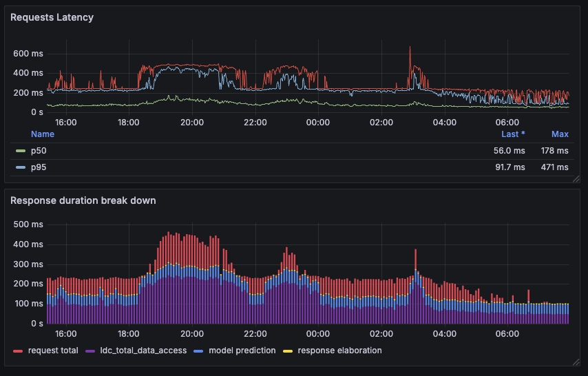Sort legend by Last * column
Image resolution: width=588 pixels, height=376 pixels.
[x=513, y=134]
